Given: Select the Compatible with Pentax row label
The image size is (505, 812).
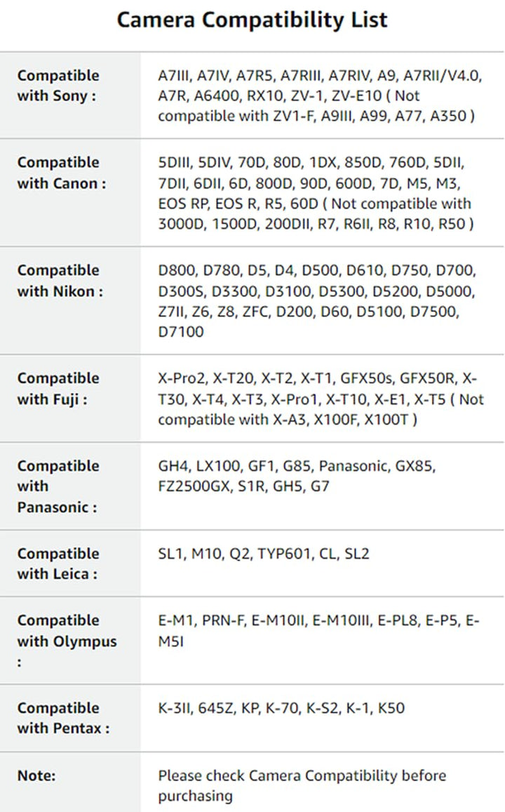Looking at the screenshot, I should click(x=63, y=718).
